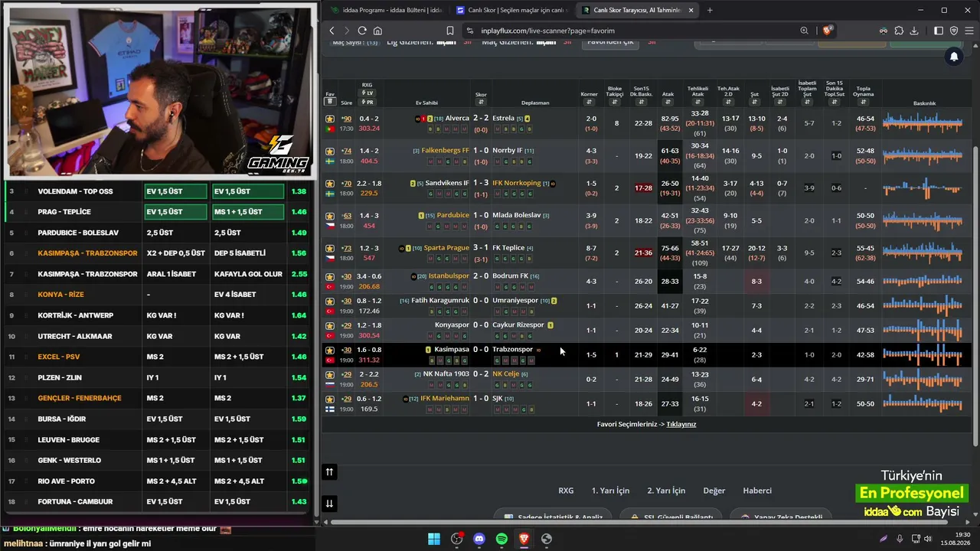
Task: Switch to Canlı Skor Seçilen maçlar tab
Action: 511,10
